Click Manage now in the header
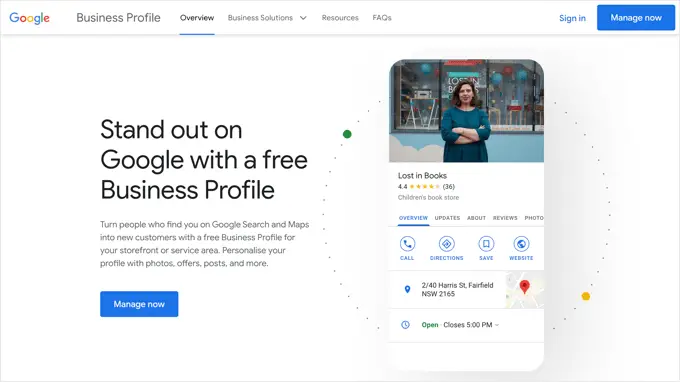The width and height of the screenshot is (680, 382). 636,18
